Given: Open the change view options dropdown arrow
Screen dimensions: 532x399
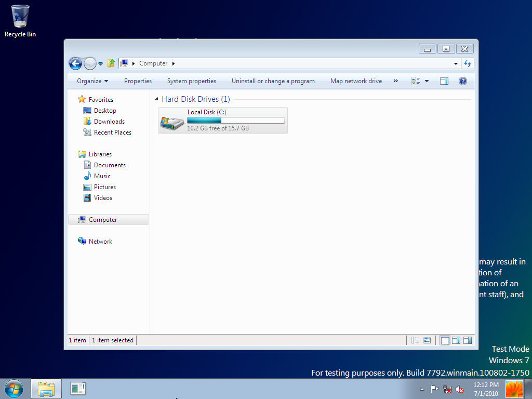Looking at the screenshot, I should tap(427, 81).
